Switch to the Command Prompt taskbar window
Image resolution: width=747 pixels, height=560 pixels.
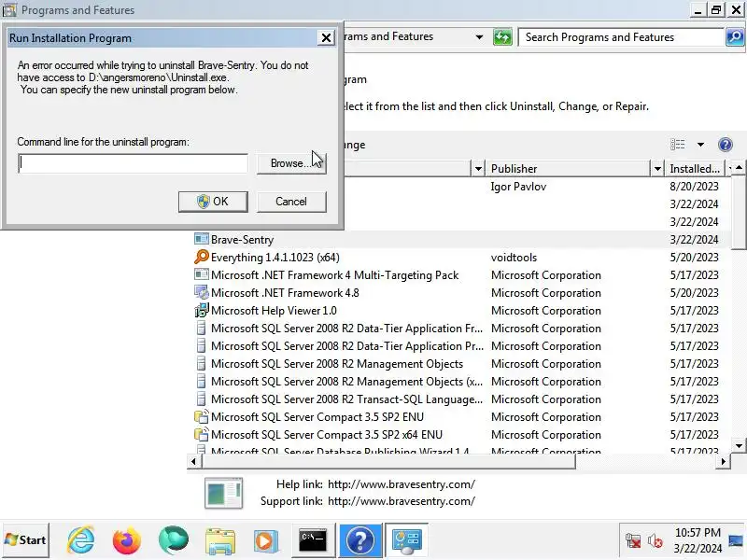313,540
